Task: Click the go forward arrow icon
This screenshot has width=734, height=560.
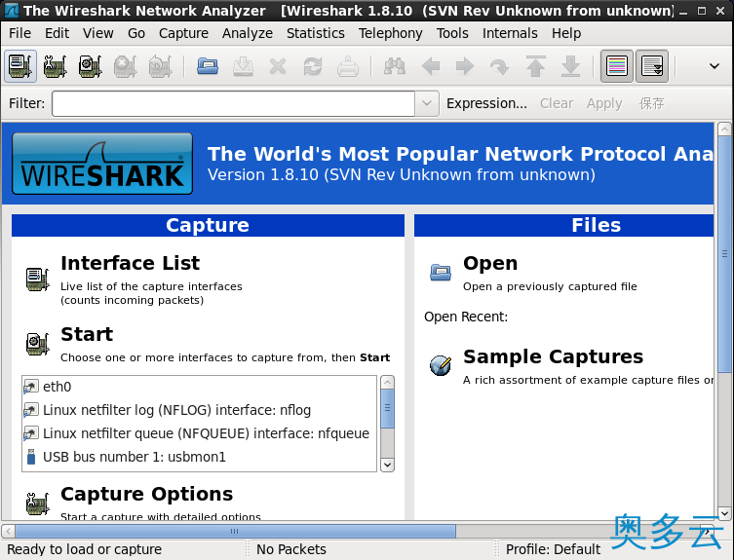Action: coord(465,66)
